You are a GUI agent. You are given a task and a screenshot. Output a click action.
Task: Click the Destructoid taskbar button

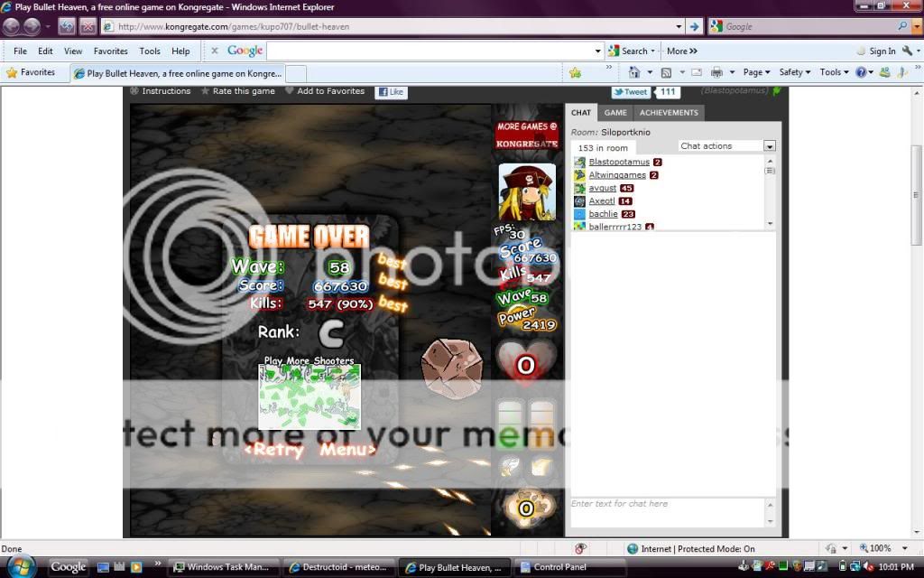click(339, 567)
